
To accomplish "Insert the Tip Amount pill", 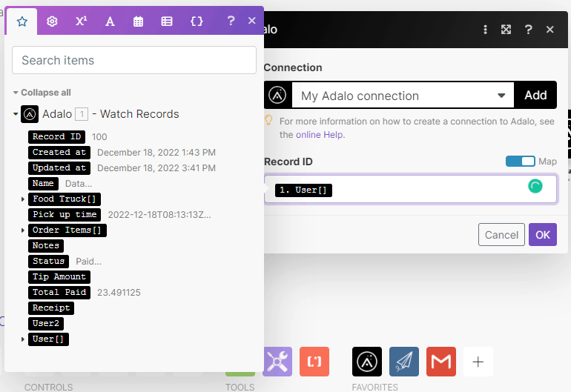I will coord(59,277).
